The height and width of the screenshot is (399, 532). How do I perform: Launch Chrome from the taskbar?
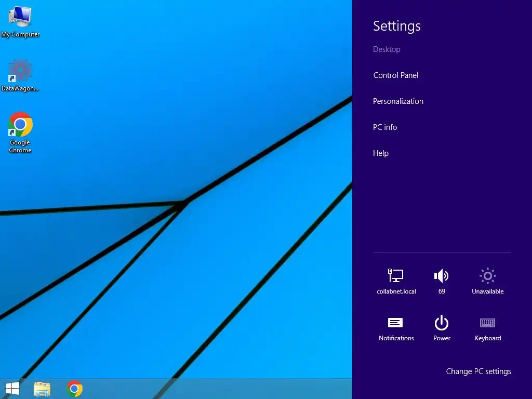(74, 389)
